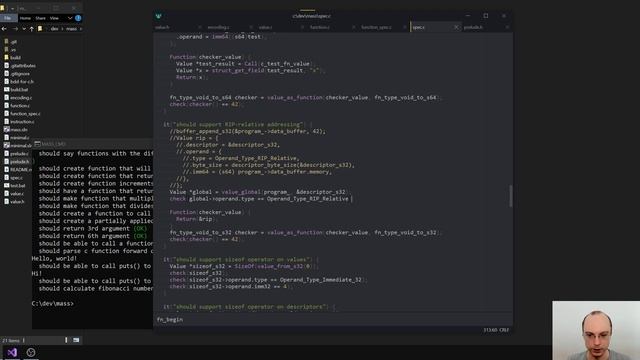Click the folder icon in Explorer's title bar

click(x=2, y=8)
